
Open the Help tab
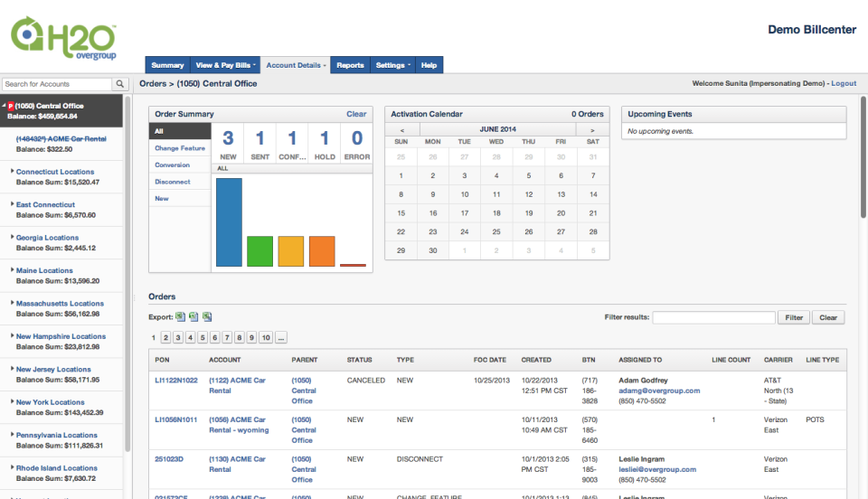tap(429, 65)
